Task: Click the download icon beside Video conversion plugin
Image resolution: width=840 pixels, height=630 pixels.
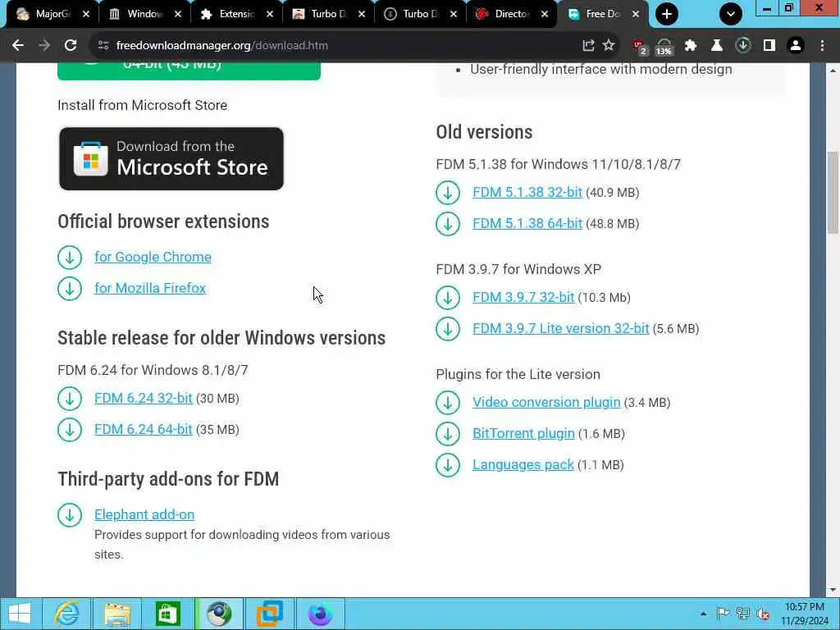Action: pyautogui.click(x=448, y=402)
